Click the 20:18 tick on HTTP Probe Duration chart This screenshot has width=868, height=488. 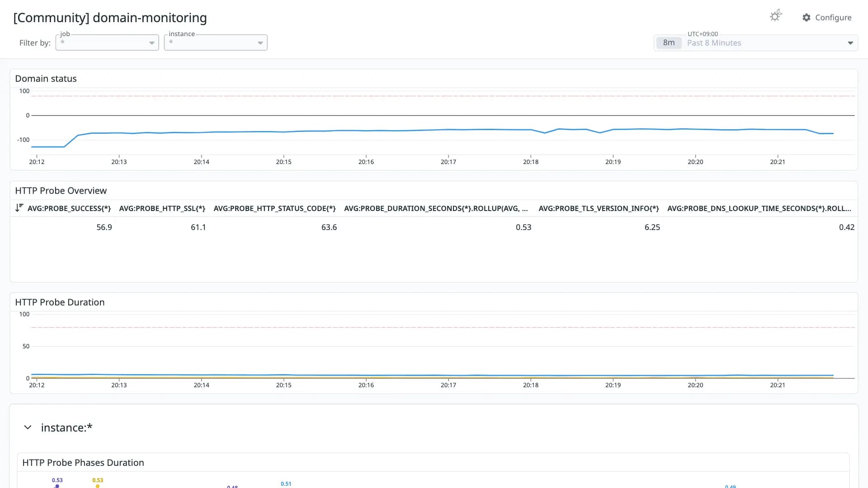point(530,385)
